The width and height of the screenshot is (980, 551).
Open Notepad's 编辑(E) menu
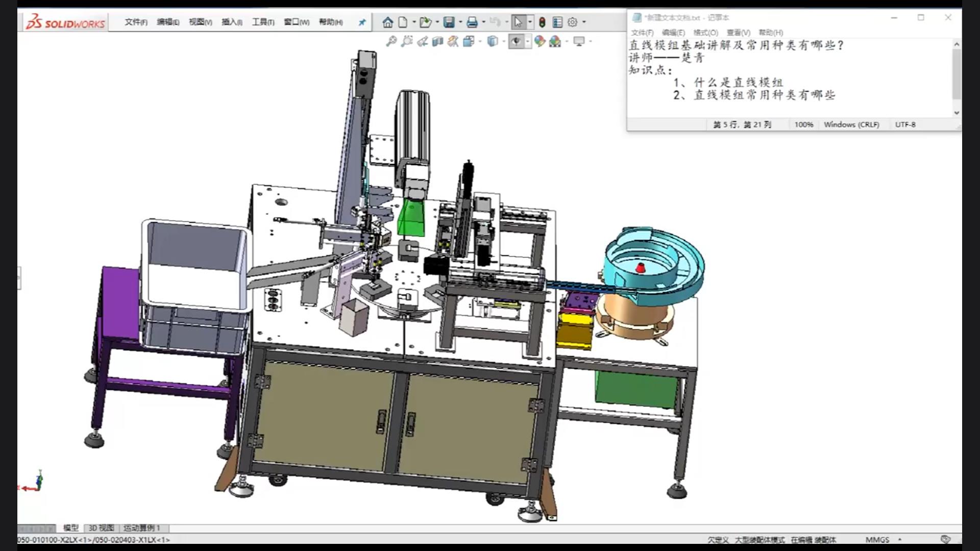[x=673, y=33]
